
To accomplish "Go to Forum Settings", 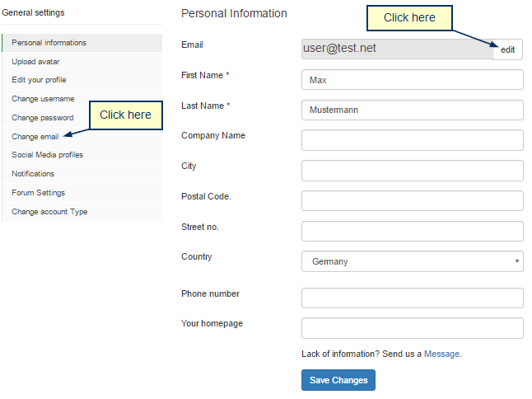I will click(82, 193).
